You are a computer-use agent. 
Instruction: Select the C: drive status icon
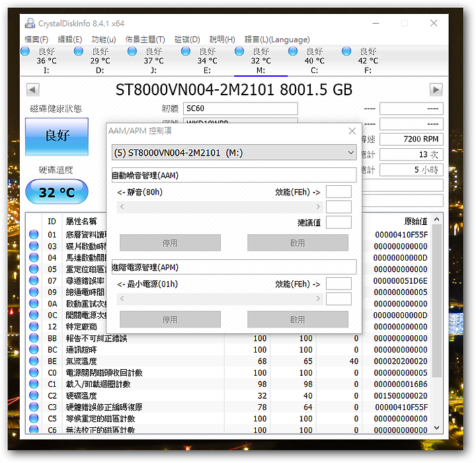click(293, 52)
